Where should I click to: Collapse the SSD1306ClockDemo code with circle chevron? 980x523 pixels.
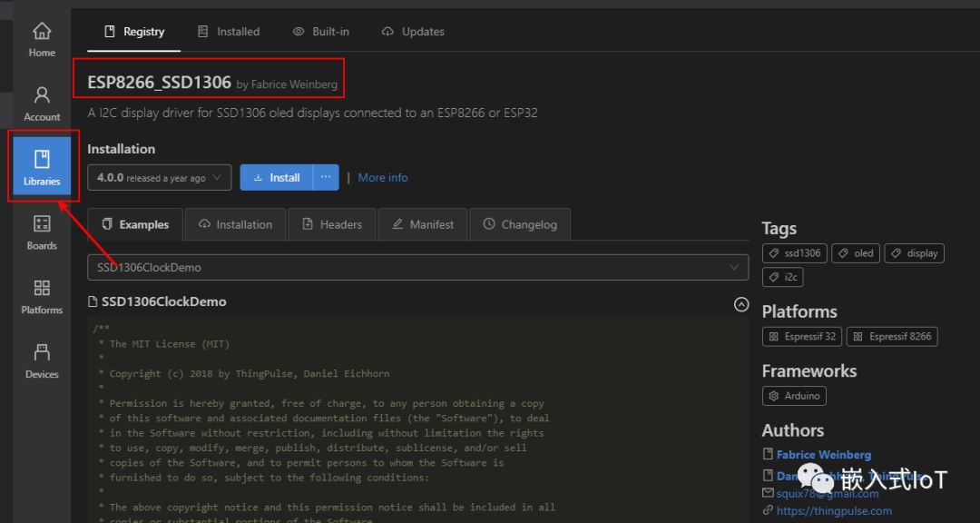pos(741,304)
